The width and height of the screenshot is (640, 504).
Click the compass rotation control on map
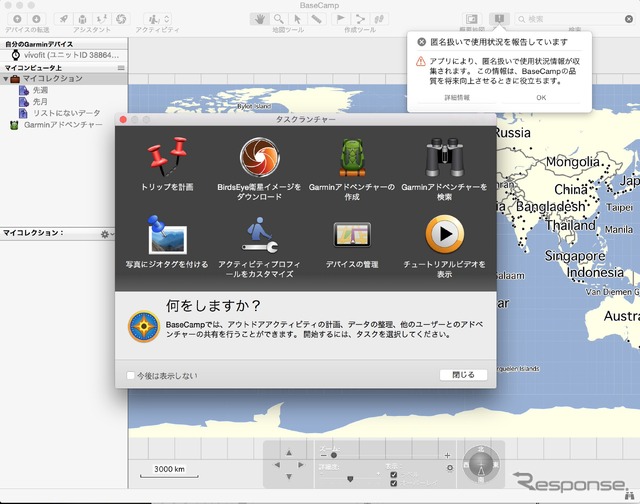pyautogui.click(x=481, y=465)
